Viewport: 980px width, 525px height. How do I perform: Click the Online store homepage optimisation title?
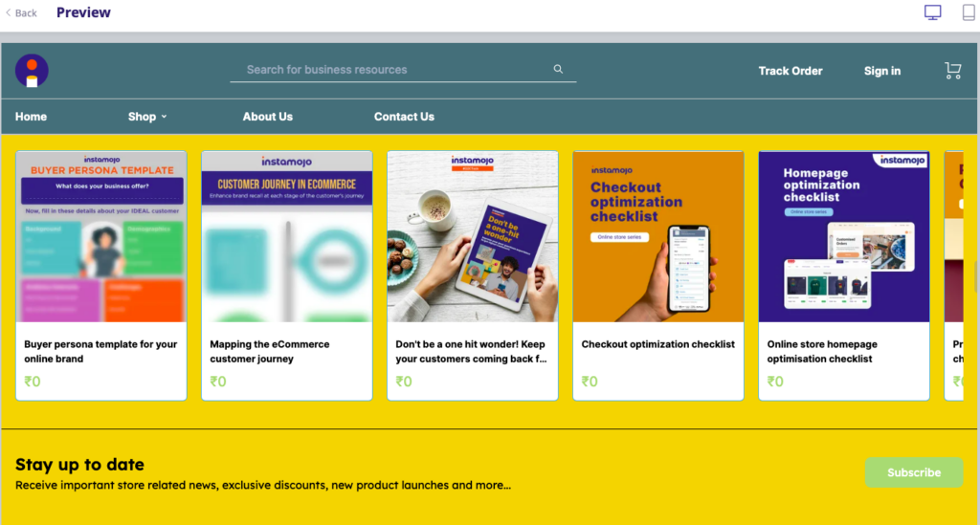click(x=821, y=351)
